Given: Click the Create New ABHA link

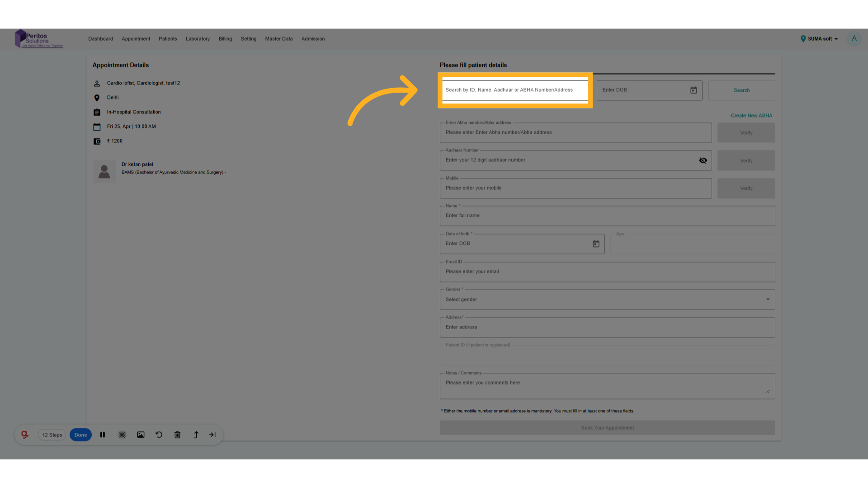Looking at the screenshot, I should 751,116.
